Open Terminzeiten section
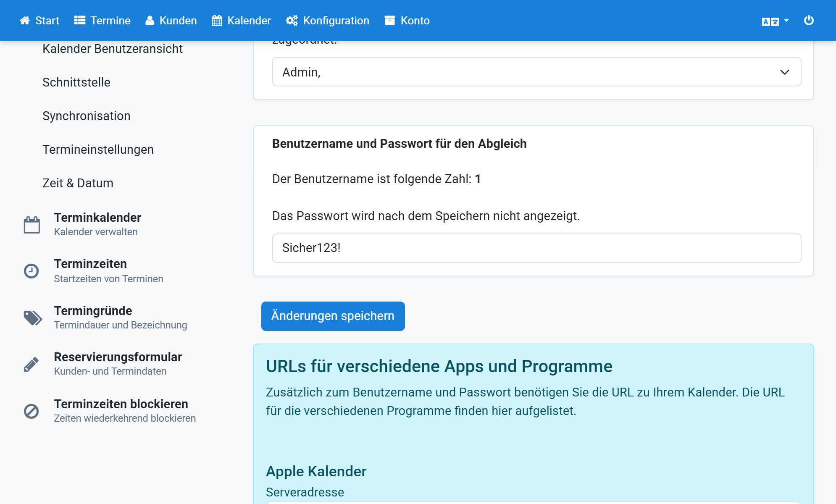Screen dimensions: 836x504 tap(90, 264)
